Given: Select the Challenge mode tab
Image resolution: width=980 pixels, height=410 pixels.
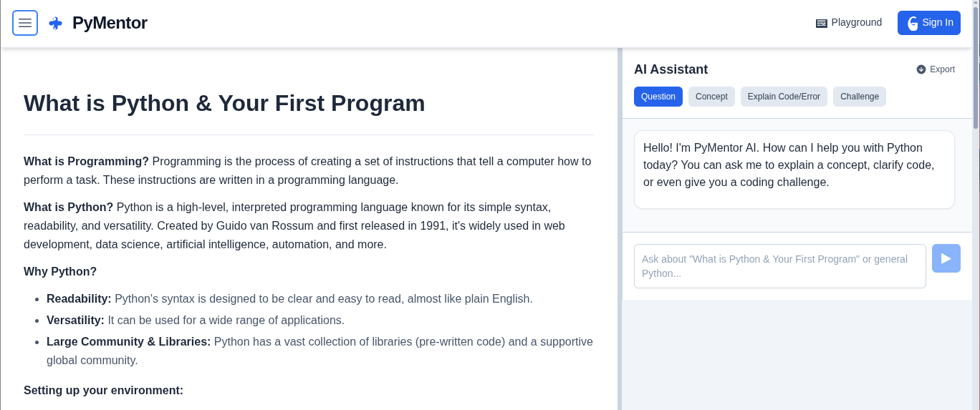Looking at the screenshot, I should pyautogui.click(x=860, y=97).
